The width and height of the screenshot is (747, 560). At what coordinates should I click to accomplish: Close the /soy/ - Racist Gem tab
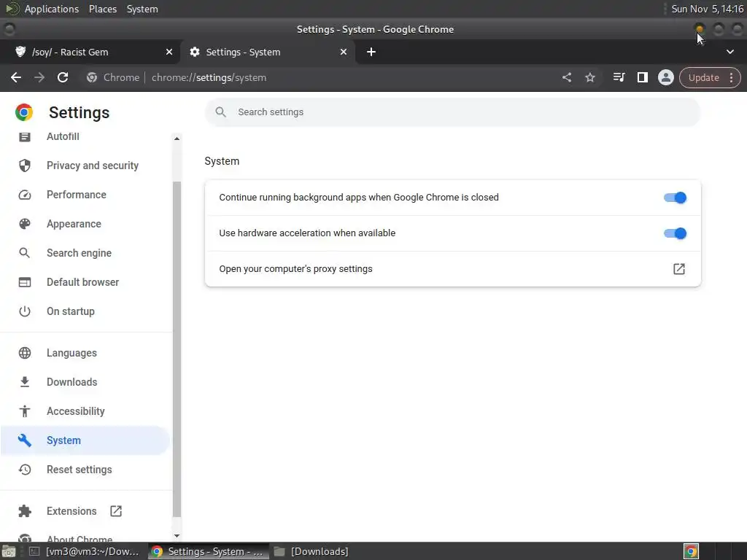(169, 52)
